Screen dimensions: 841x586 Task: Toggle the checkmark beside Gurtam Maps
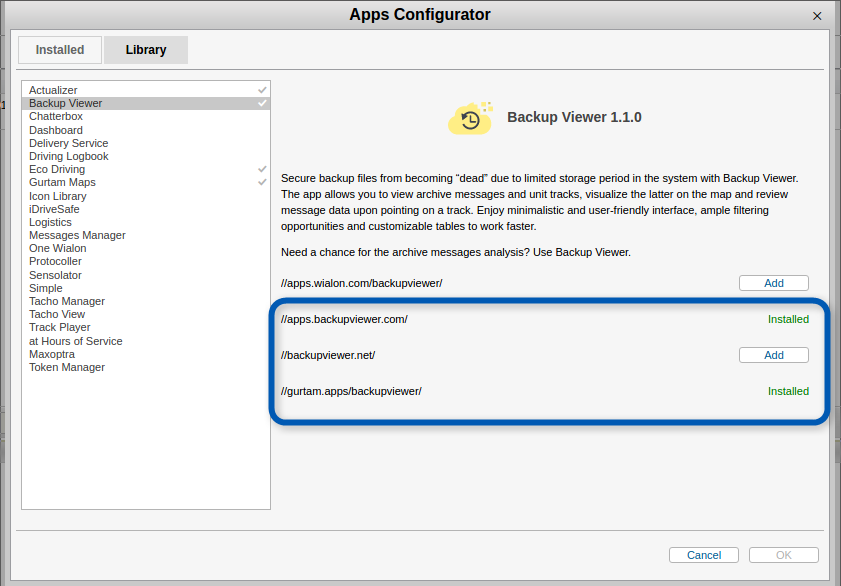263,182
